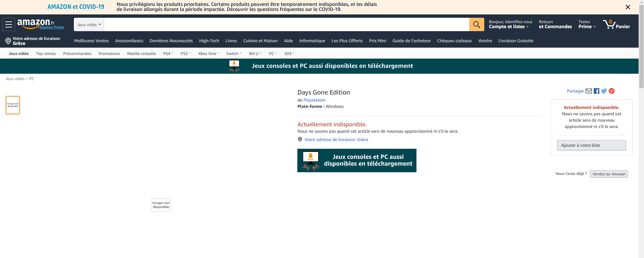The image size is (644, 258).
Task: Open AmazonBasics section
Action: pos(129,41)
